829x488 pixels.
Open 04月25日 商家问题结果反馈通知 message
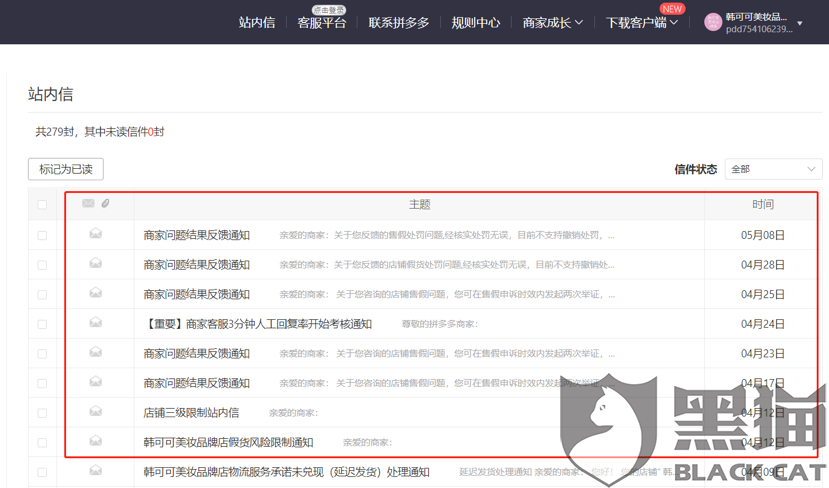pos(197,294)
